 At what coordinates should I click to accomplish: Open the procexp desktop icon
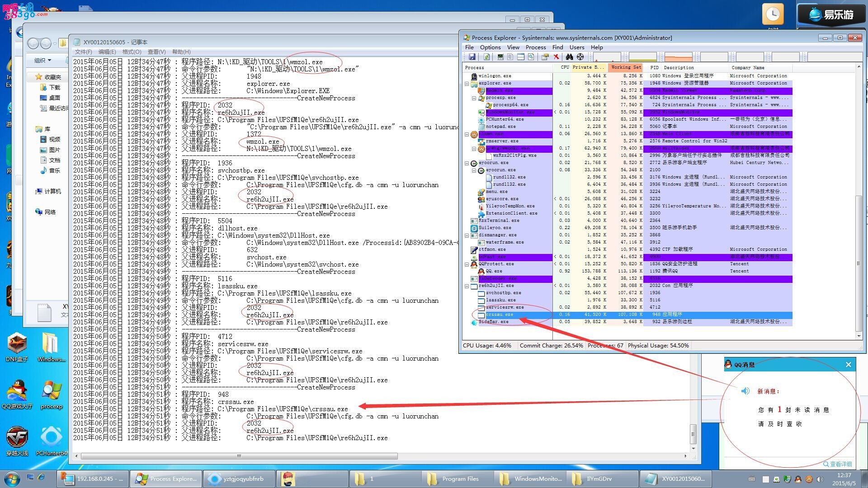(51, 394)
